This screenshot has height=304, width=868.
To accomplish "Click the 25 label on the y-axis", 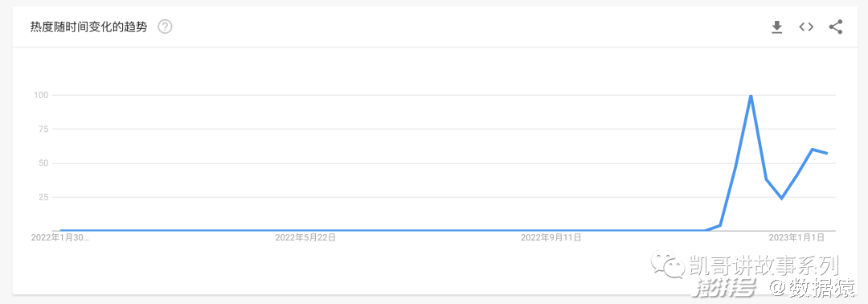I will (43, 197).
